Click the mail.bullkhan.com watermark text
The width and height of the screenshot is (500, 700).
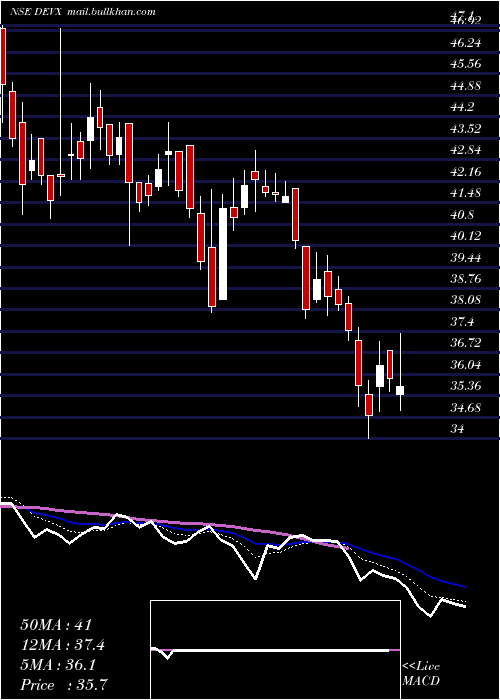coord(112,12)
